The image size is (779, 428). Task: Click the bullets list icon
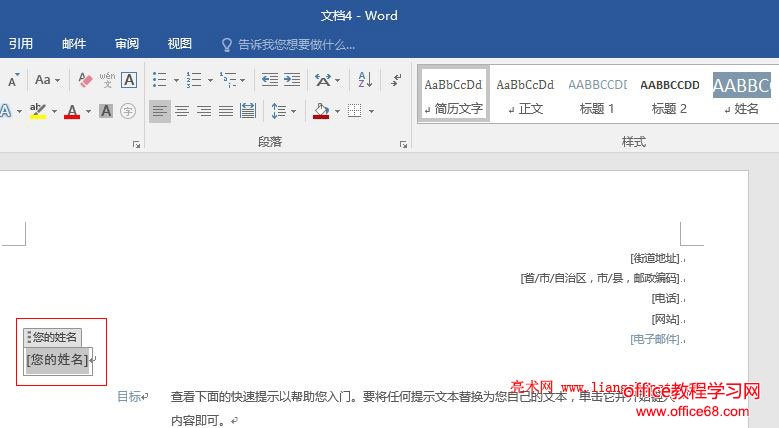point(159,80)
